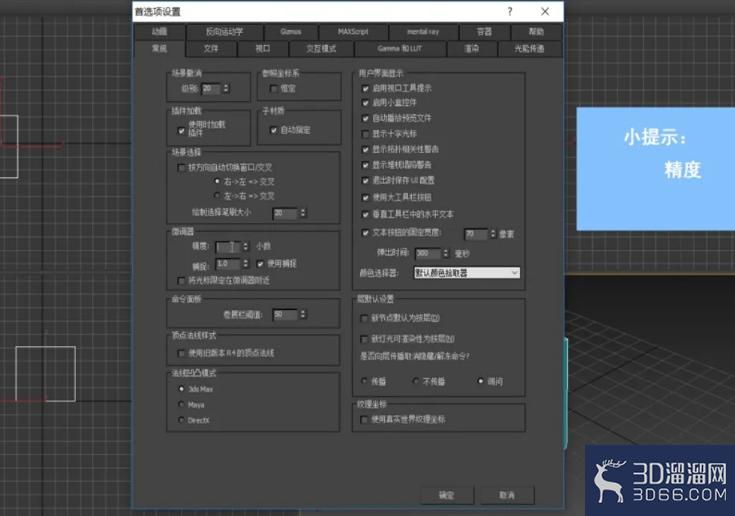Select the 传播 radio button
This screenshot has height=516, width=735.
coord(365,381)
